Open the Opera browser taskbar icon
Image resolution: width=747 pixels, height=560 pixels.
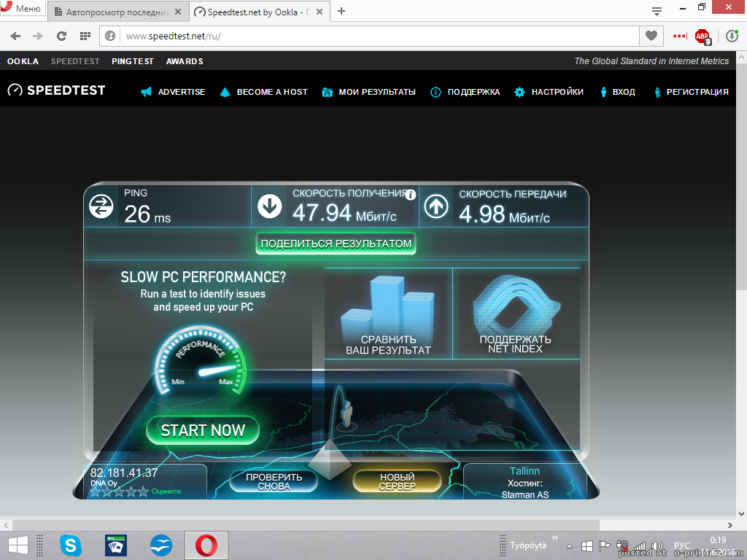(206, 545)
